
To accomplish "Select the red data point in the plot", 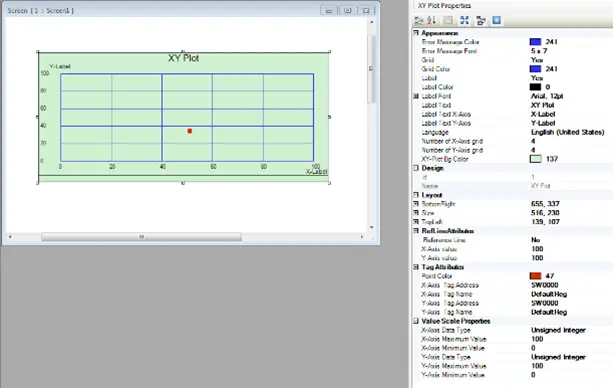I will (190, 131).
